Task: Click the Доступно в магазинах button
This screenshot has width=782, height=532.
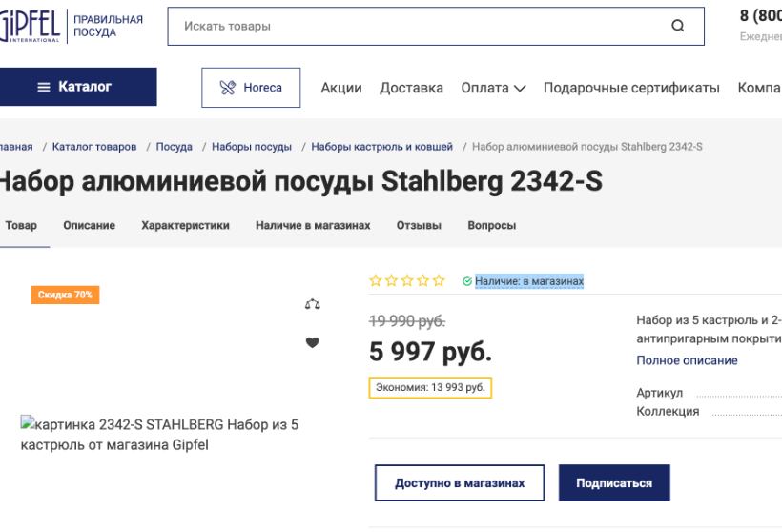Action: pos(460,483)
